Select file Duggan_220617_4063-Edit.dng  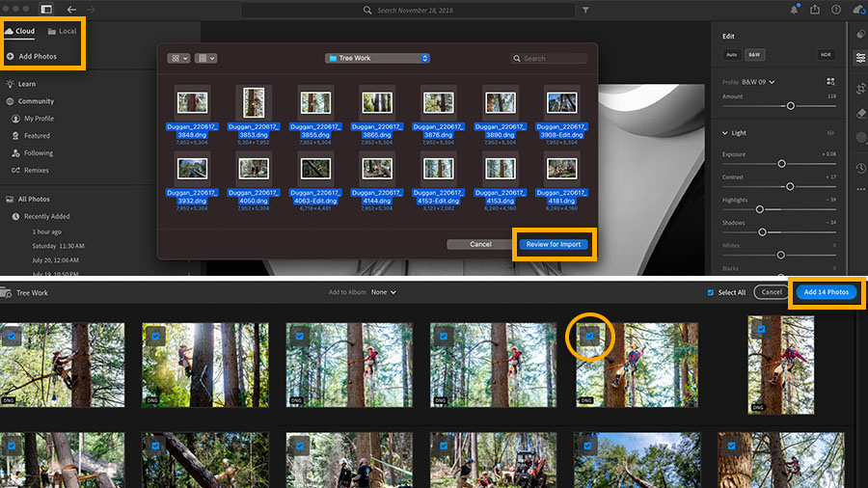click(315, 181)
